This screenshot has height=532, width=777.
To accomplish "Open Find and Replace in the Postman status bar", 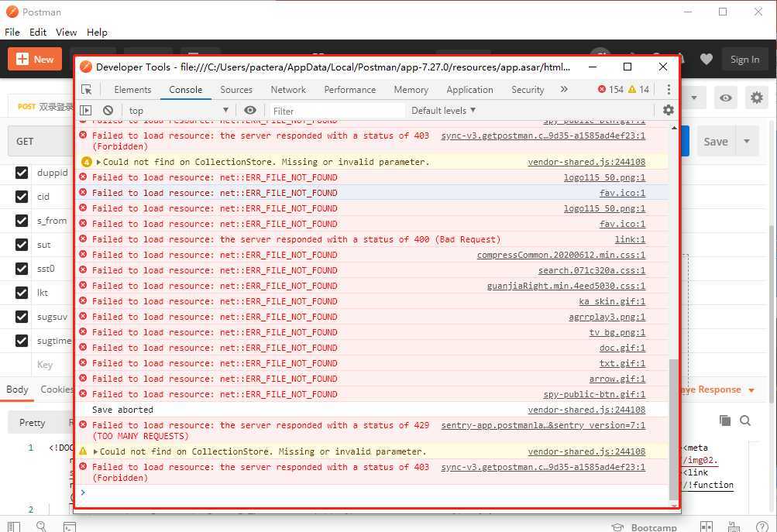I will 41,527.
